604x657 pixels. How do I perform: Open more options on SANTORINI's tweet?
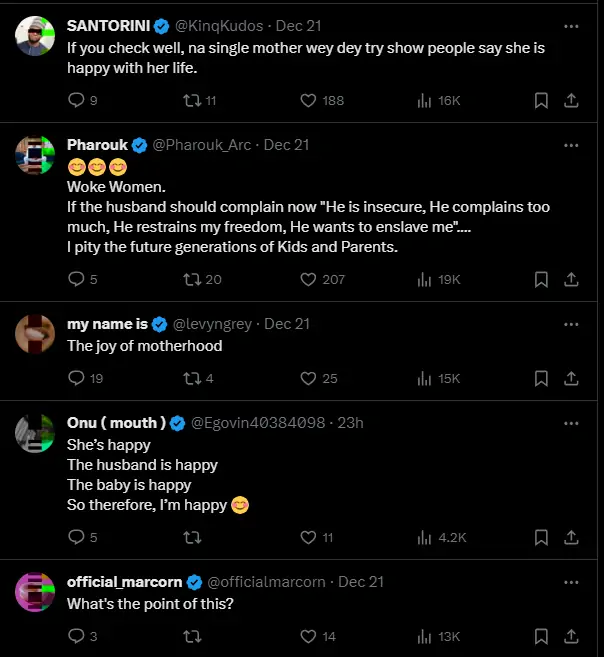pos(571,26)
